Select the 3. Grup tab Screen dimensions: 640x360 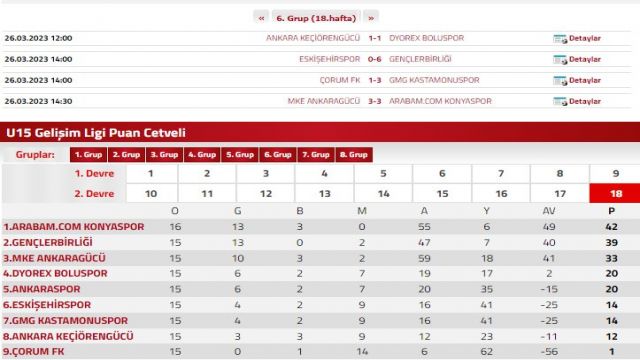[x=164, y=155]
